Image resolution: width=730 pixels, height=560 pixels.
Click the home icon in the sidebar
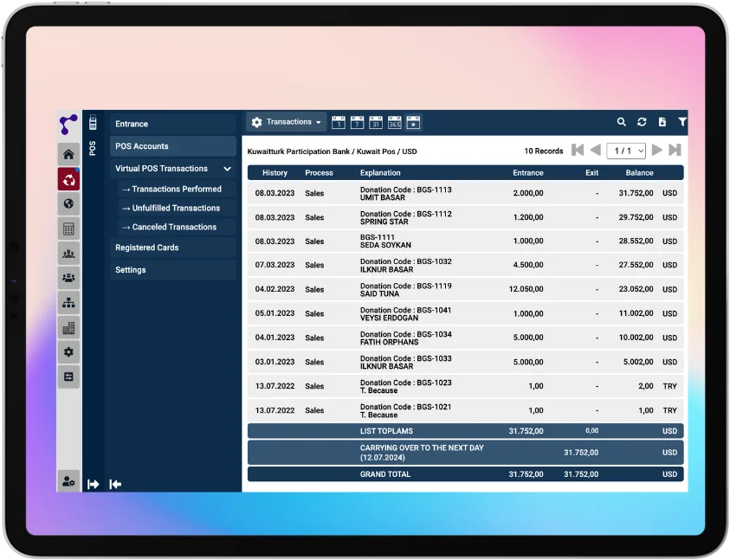click(68, 155)
